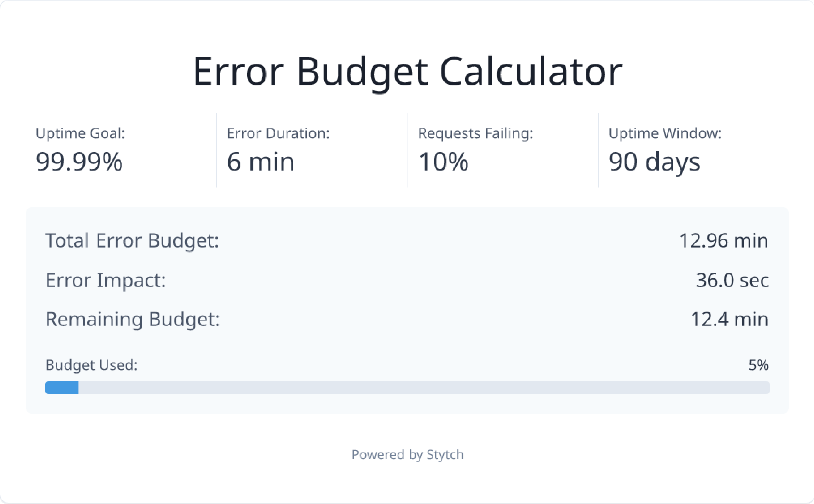Click the Budget Used label
The image size is (814, 504).
[92, 365]
